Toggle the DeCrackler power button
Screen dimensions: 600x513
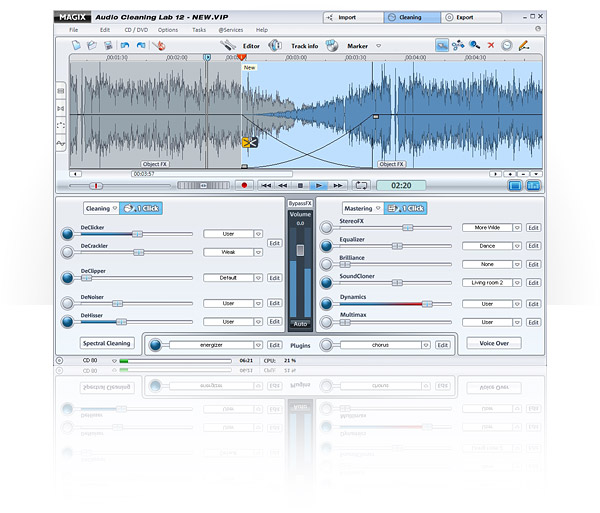[67, 252]
